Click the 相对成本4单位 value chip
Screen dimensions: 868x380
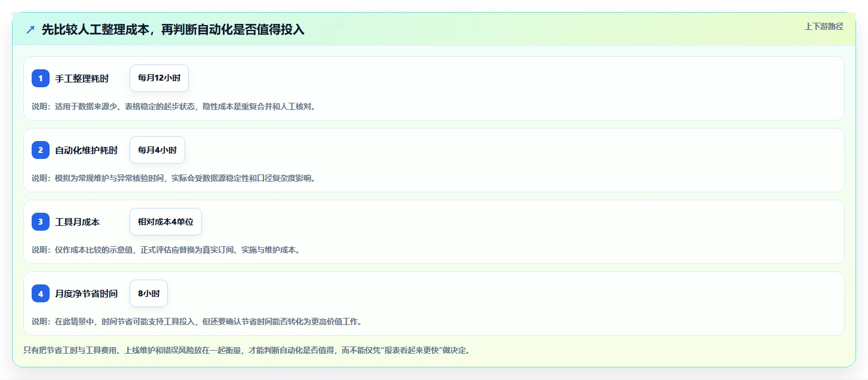165,222
